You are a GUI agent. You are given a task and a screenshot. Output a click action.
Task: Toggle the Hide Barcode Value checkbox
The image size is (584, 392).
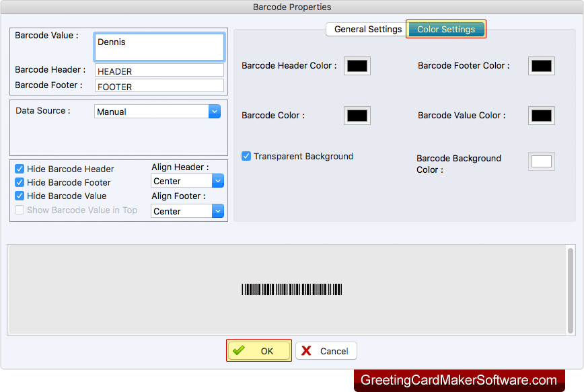click(x=20, y=196)
